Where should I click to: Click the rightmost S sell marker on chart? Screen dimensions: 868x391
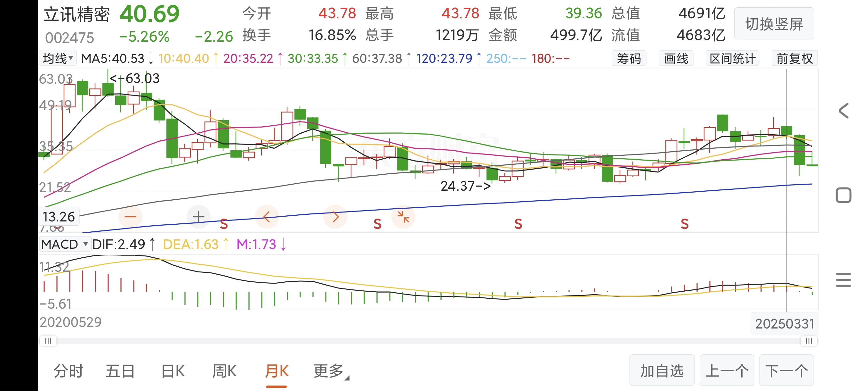click(x=684, y=224)
